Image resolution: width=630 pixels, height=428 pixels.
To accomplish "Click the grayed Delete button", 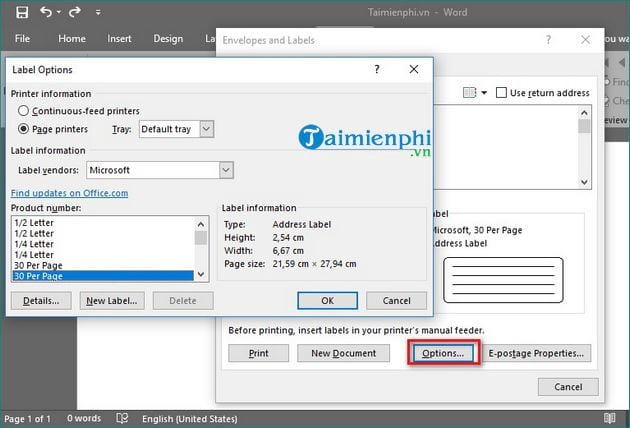I will (x=183, y=301).
